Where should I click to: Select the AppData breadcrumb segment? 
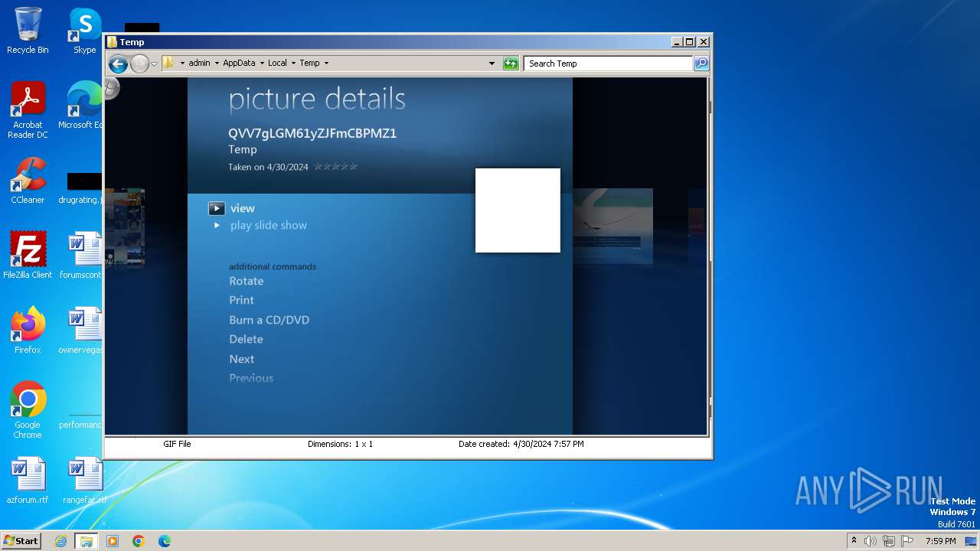click(x=239, y=64)
